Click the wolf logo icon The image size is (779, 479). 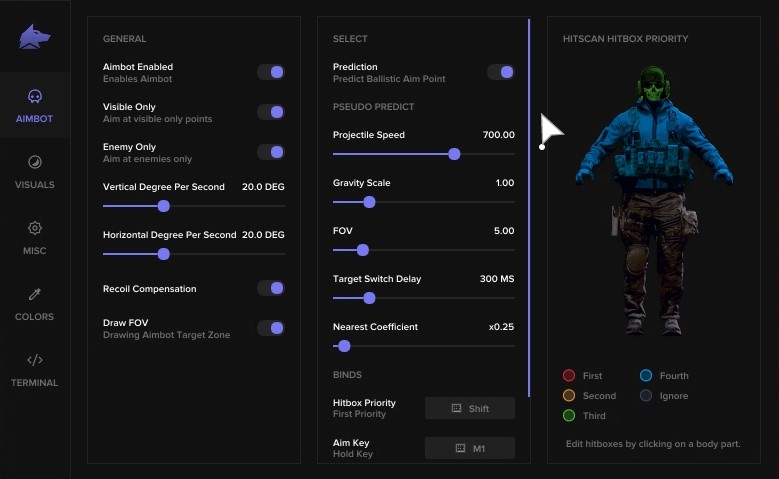(x=35, y=37)
